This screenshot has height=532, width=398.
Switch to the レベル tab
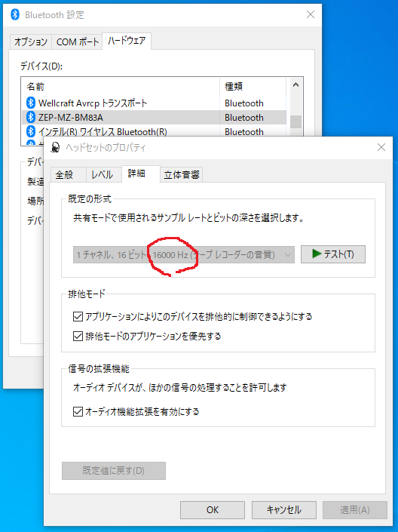(102, 175)
